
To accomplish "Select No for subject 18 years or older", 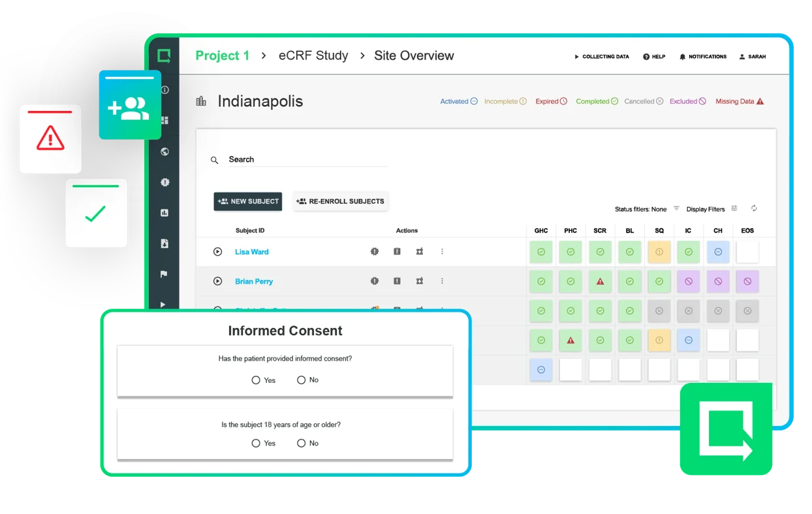I will coord(300,443).
